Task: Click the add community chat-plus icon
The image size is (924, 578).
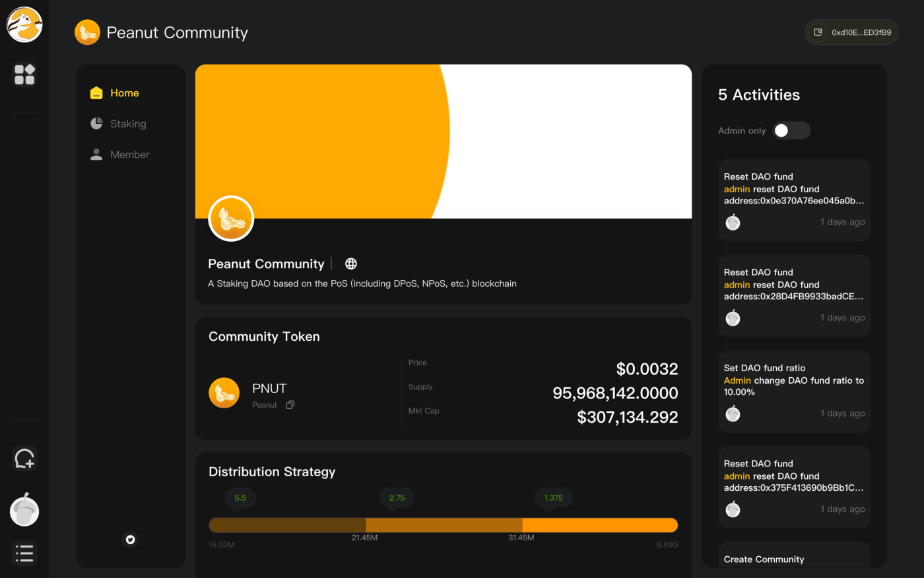Action: [x=24, y=458]
